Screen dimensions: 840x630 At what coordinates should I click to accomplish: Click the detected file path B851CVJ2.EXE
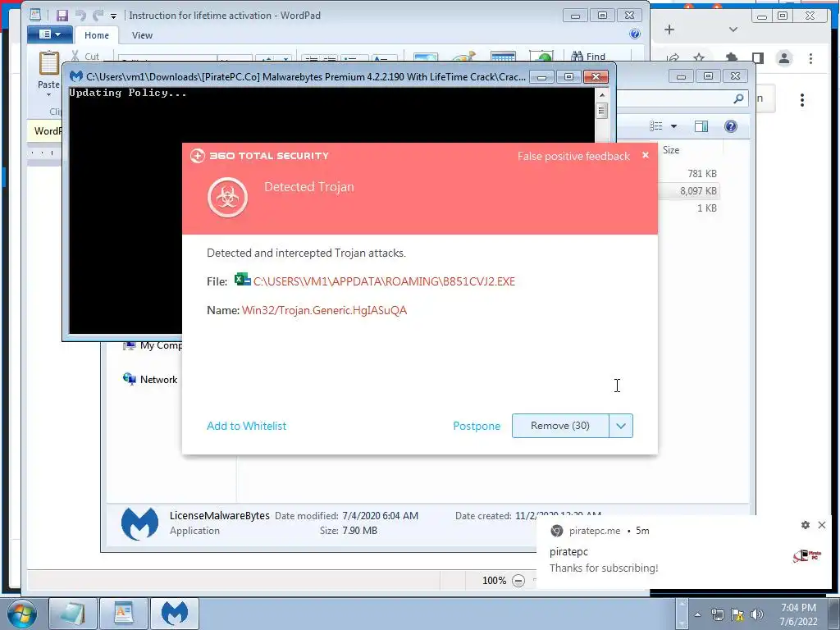pos(384,281)
